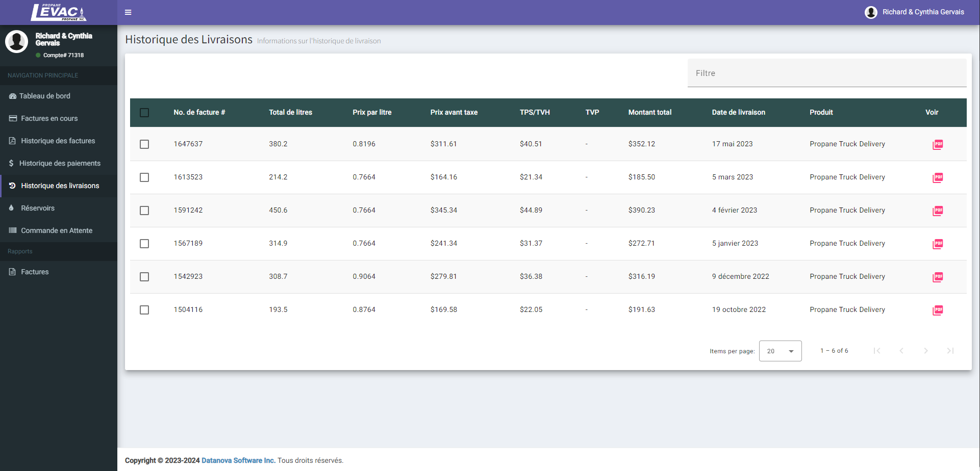This screenshot has width=980, height=471.
Task: Open the PDF for invoice 1613523
Action: pyautogui.click(x=938, y=177)
